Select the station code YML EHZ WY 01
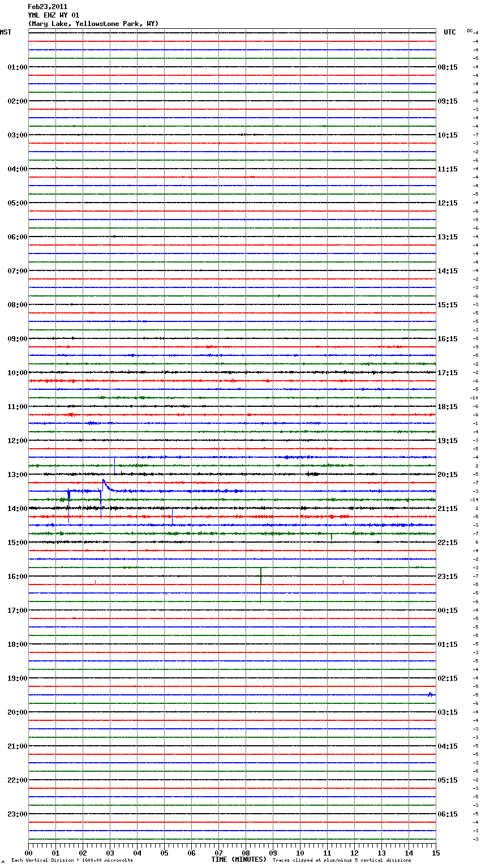 tap(54, 15)
